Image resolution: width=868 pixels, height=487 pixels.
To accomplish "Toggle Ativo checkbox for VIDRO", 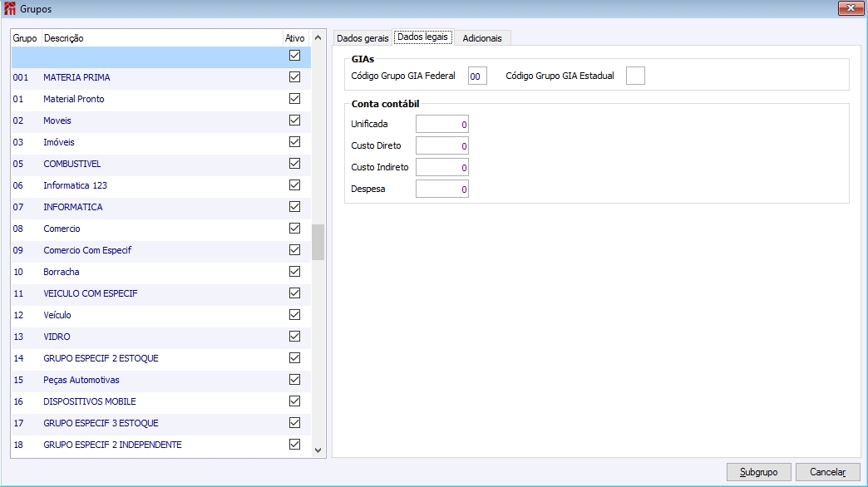I will pos(294,336).
